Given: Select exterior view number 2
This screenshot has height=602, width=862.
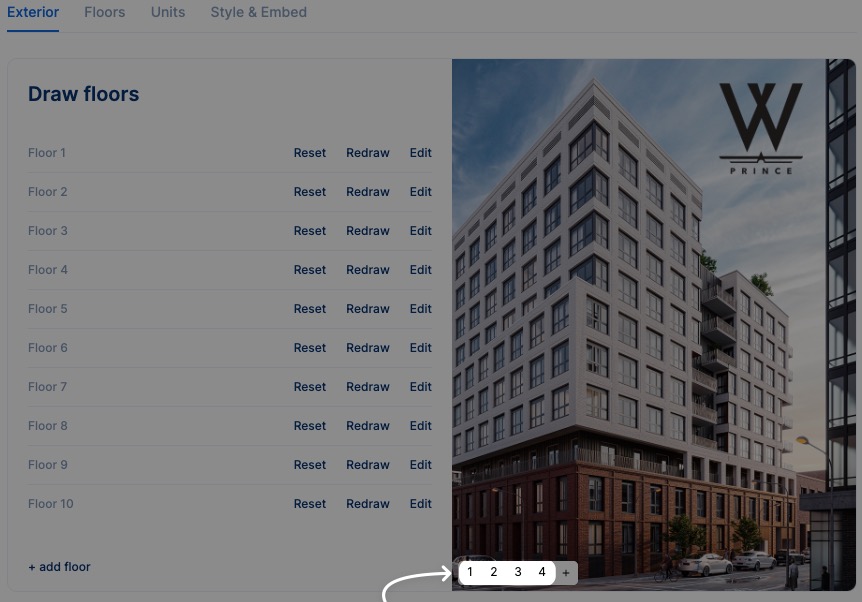Looking at the screenshot, I should pos(494,572).
